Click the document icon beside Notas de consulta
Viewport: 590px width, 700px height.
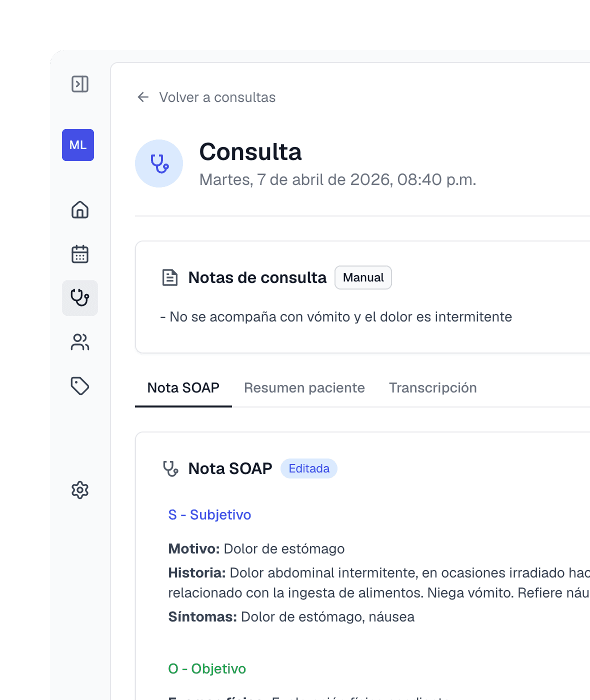tap(170, 277)
